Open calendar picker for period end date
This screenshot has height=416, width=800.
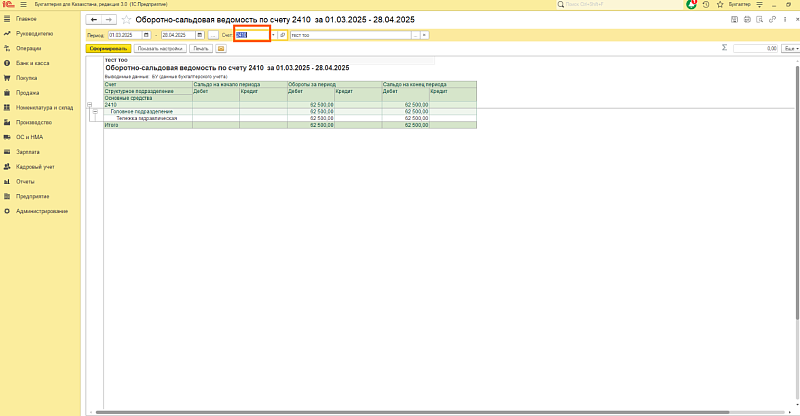click(202, 35)
